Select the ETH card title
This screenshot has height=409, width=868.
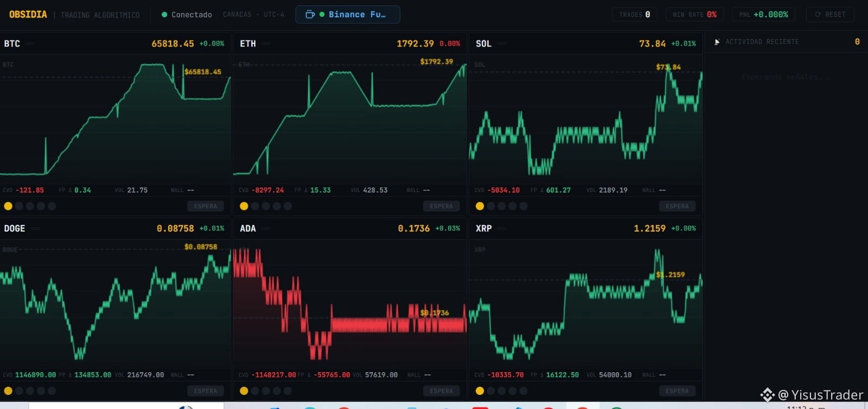248,43
